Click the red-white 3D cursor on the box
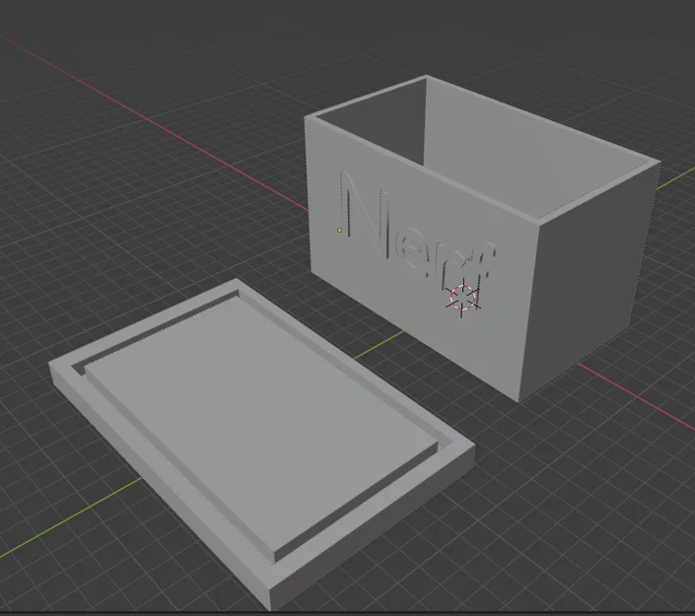This screenshot has width=695, height=616. [x=463, y=298]
